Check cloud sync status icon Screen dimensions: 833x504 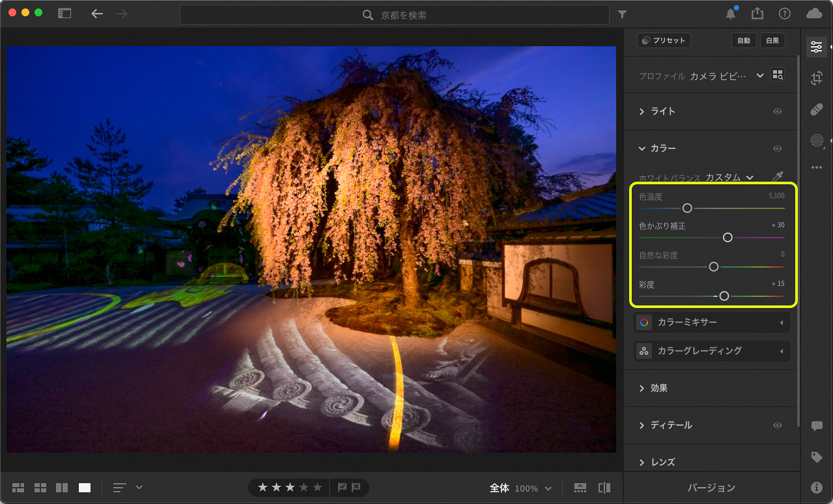pos(814,14)
